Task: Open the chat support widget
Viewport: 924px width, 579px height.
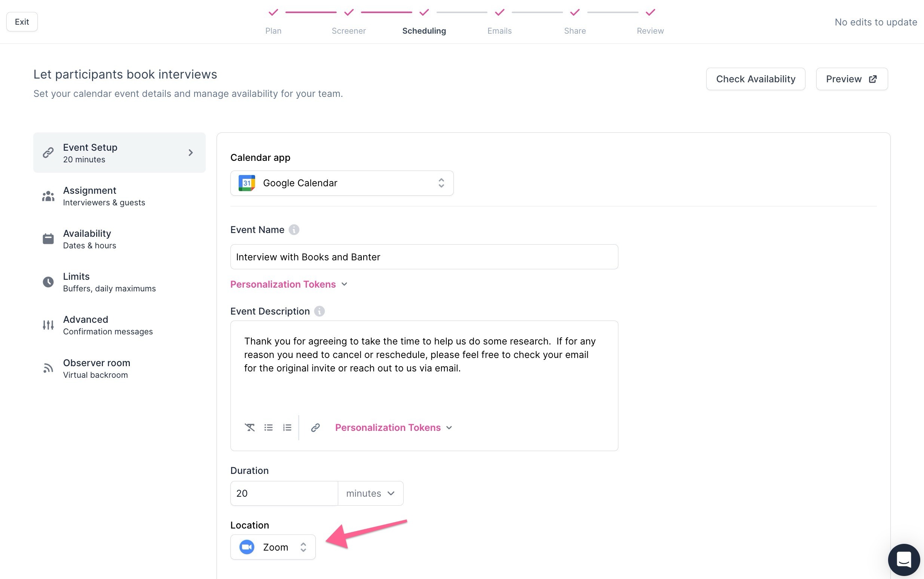Action: point(904,560)
